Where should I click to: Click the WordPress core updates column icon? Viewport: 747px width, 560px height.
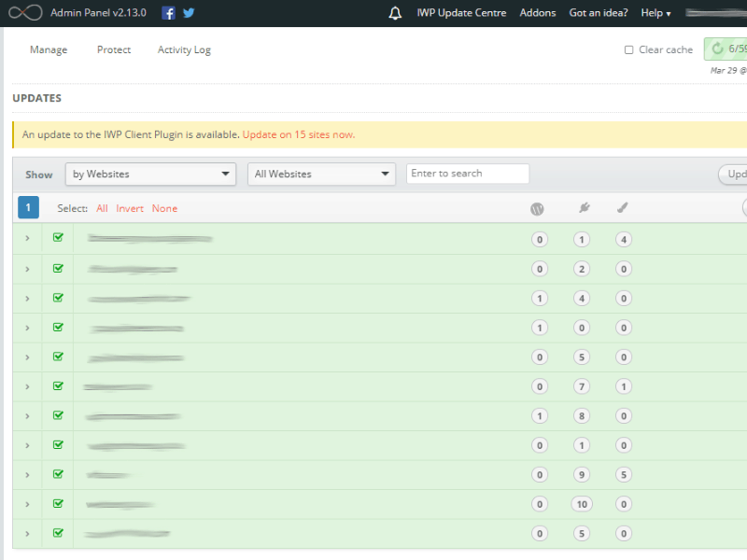[x=538, y=209]
